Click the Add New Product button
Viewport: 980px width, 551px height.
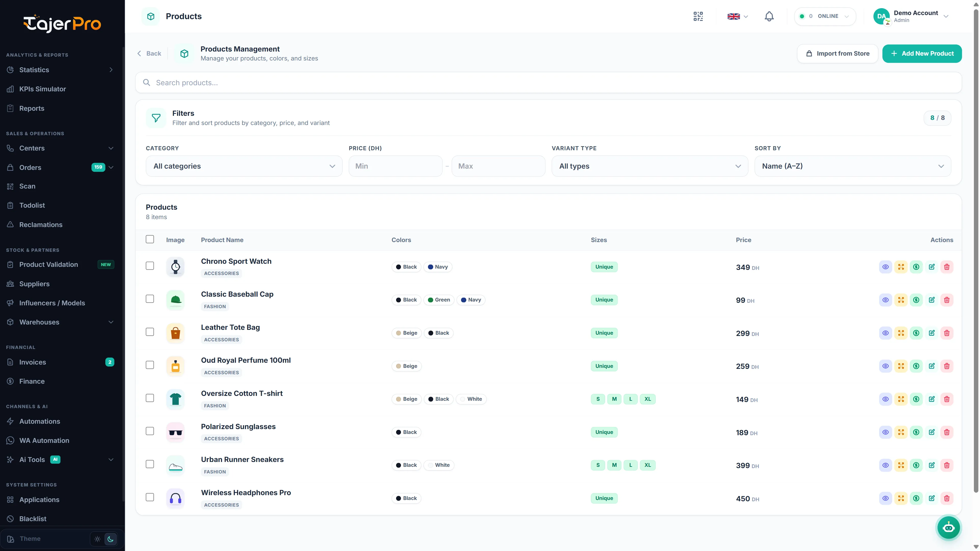click(922, 54)
